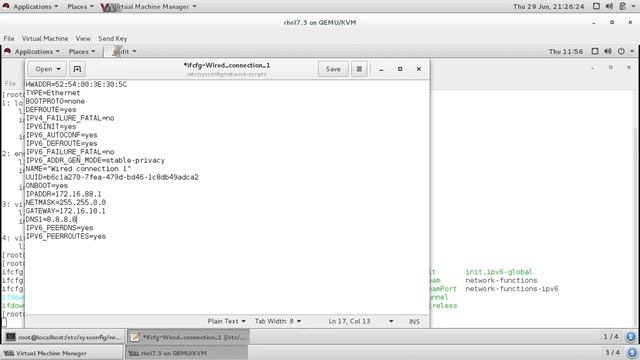Open the File menu of the VM window
This screenshot has width=640, height=360.
point(9,38)
